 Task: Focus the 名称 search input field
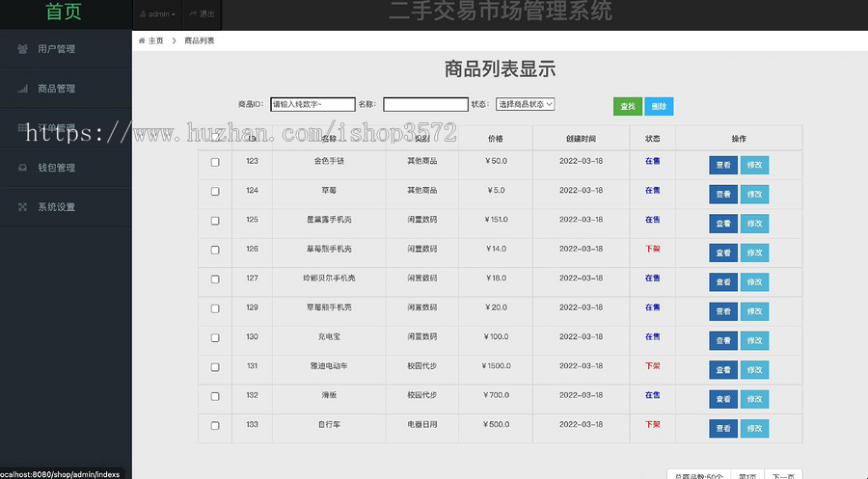click(x=425, y=104)
